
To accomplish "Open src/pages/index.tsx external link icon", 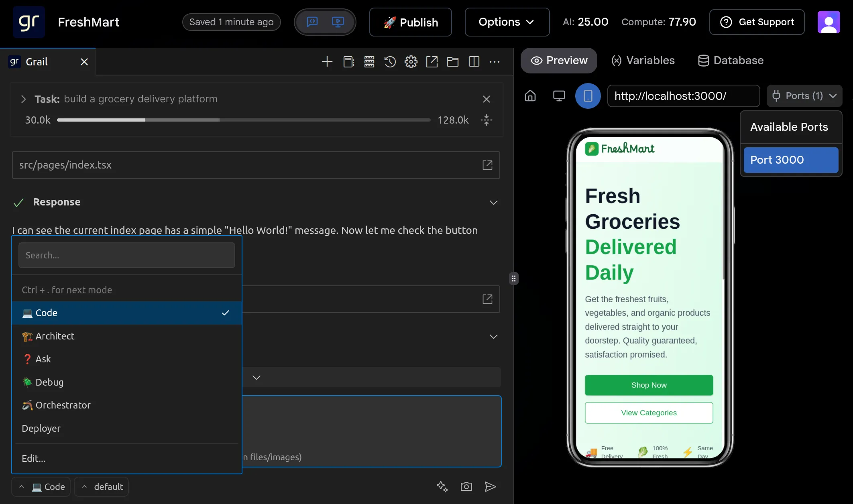I will (487, 165).
